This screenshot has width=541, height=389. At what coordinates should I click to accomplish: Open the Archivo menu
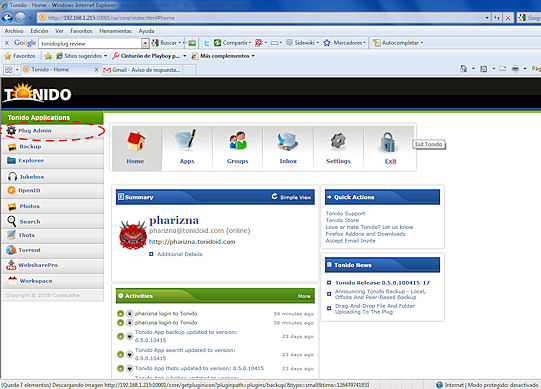tap(14, 31)
